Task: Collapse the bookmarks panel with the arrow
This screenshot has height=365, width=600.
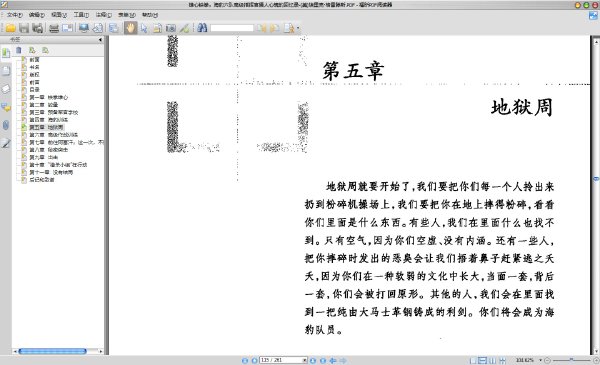Action: [100, 39]
